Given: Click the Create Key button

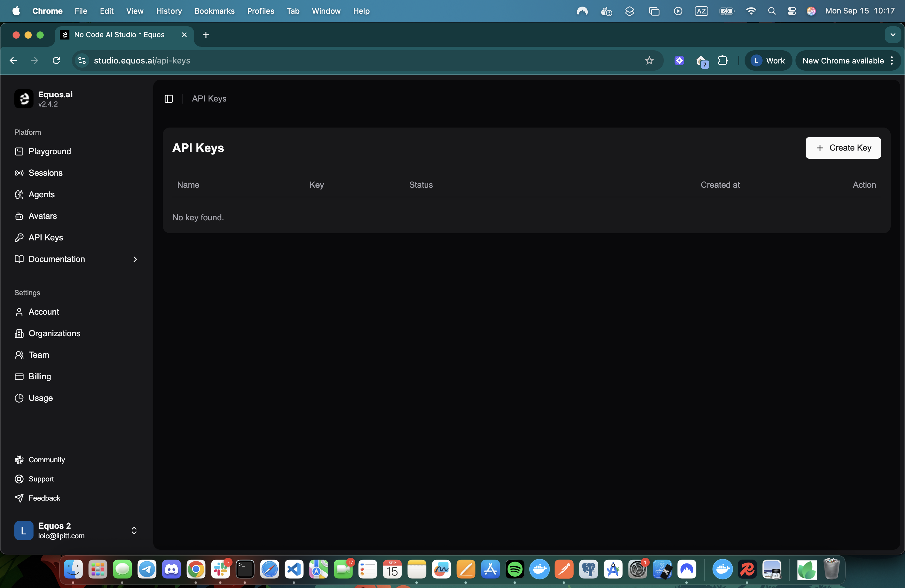Looking at the screenshot, I should 843,148.
